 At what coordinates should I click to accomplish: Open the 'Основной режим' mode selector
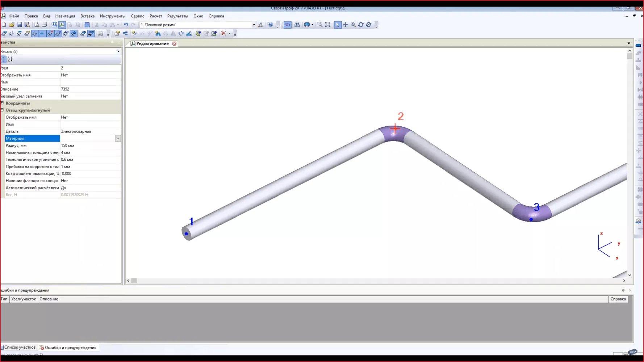tap(254, 24)
